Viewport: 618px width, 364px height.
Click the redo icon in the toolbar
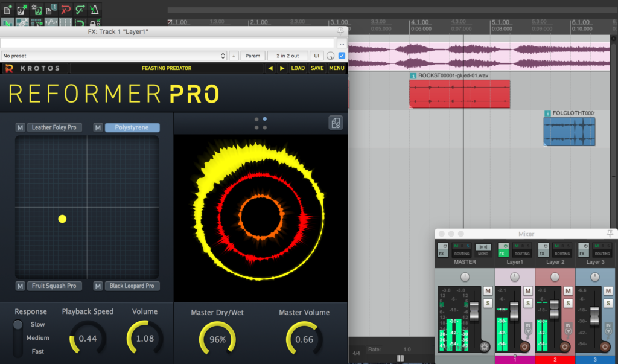tap(81, 9)
